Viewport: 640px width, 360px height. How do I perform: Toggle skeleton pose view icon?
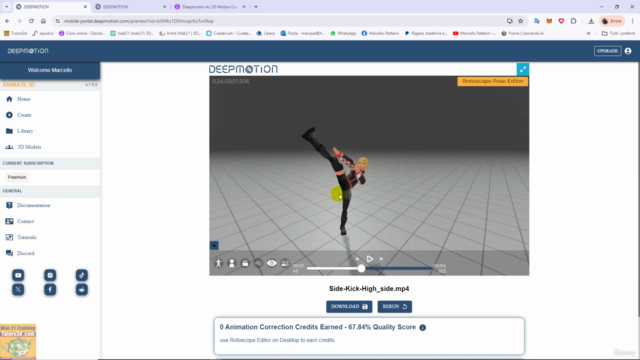pyautogui.click(x=218, y=263)
